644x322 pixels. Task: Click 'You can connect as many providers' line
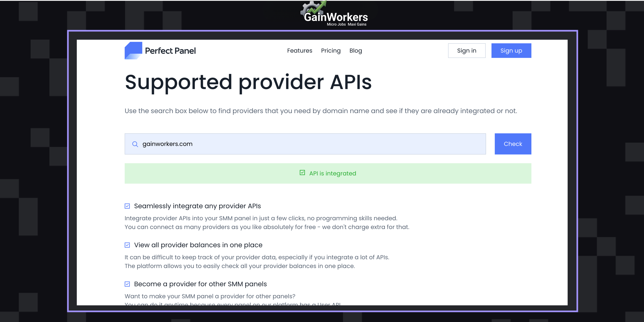267,227
